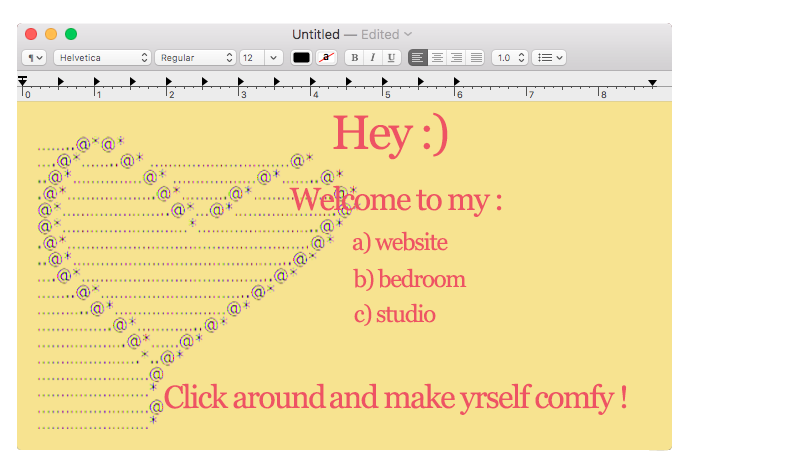Click the black text color swatch

(301, 58)
